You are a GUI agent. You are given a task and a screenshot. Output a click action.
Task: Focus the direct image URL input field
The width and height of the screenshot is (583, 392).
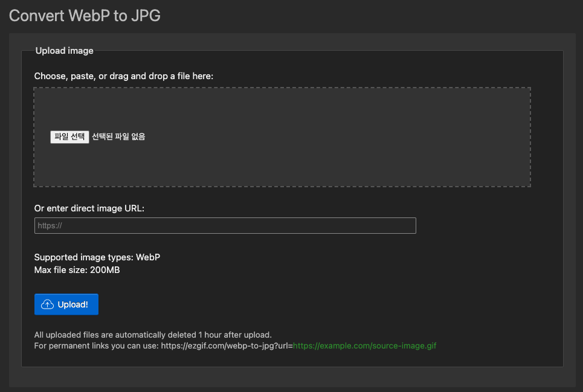click(225, 225)
